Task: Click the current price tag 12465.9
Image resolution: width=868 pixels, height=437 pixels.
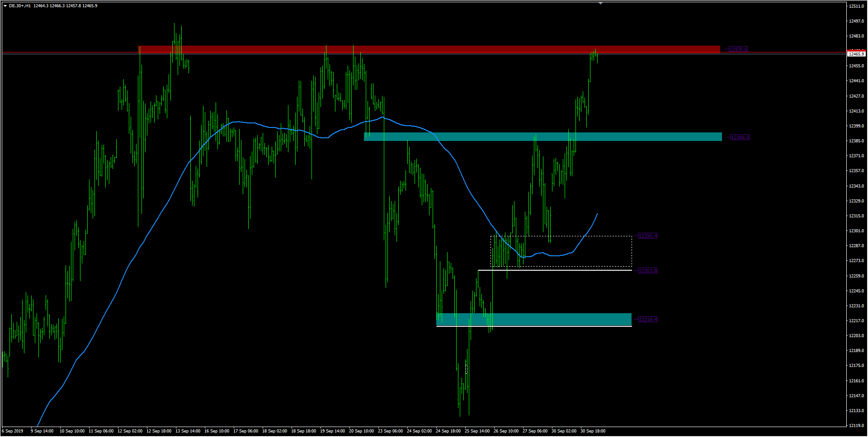Action: click(856, 54)
